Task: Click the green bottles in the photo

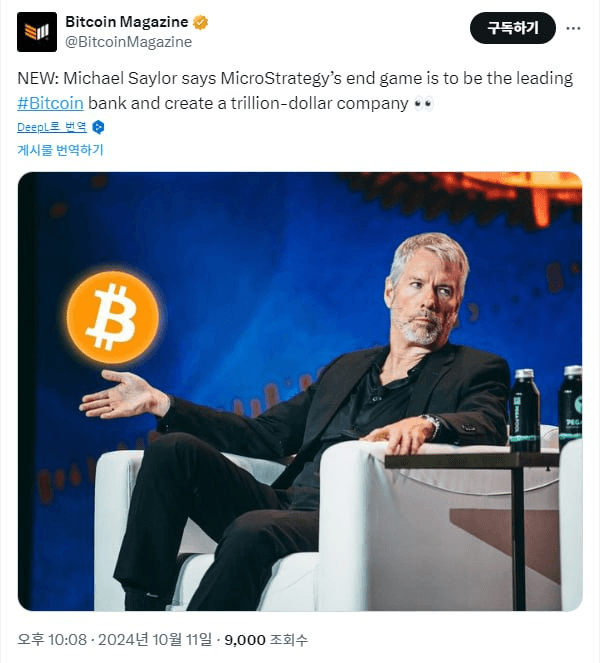Action: point(545,408)
